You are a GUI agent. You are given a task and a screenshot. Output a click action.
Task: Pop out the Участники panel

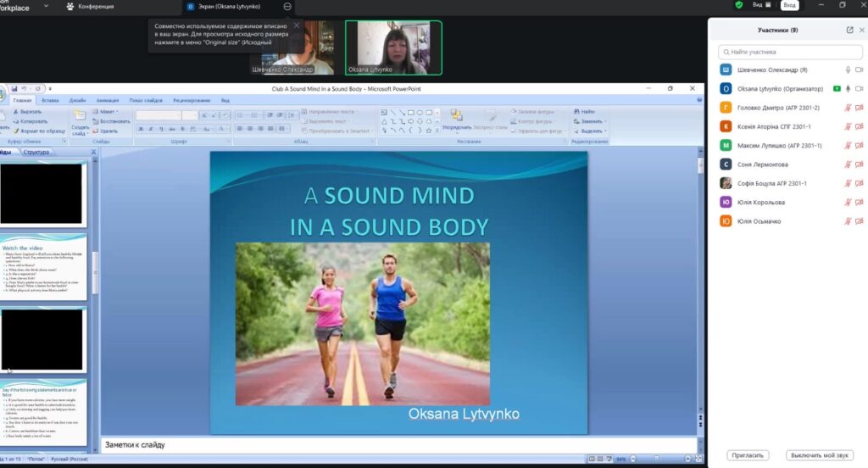click(x=849, y=30)
